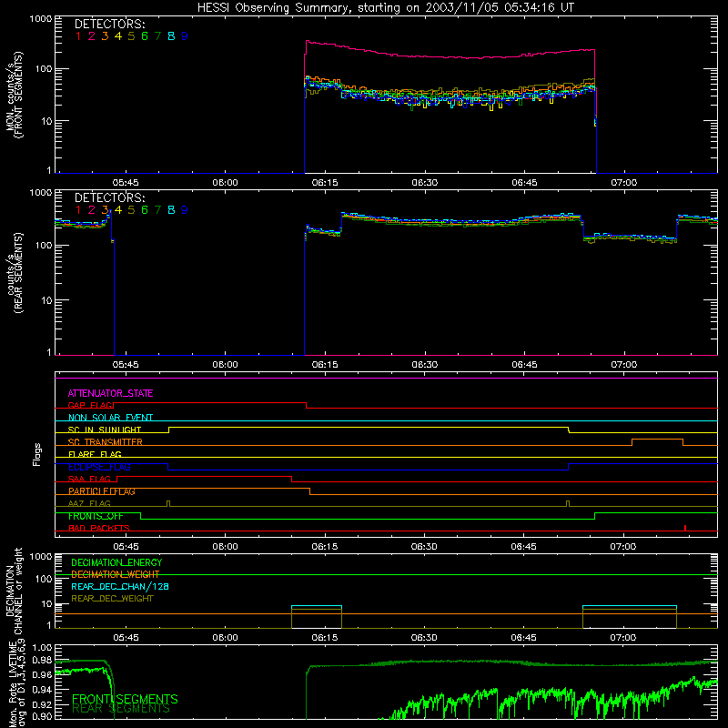The width and height of the screenshot is (728, 728).
Task: Click the 0.94 y-axis value on the livetime plot
Action: point(42,690)
